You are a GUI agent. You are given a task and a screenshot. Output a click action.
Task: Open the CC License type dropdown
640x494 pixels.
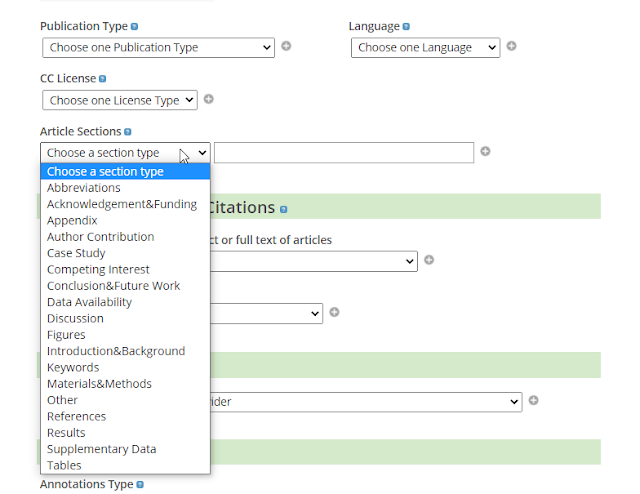click(x=120, y=100)
